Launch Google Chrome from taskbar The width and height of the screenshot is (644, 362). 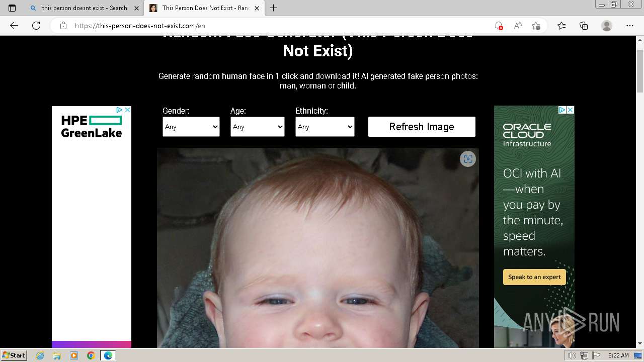pyautogui.click(x=91, y=355)
